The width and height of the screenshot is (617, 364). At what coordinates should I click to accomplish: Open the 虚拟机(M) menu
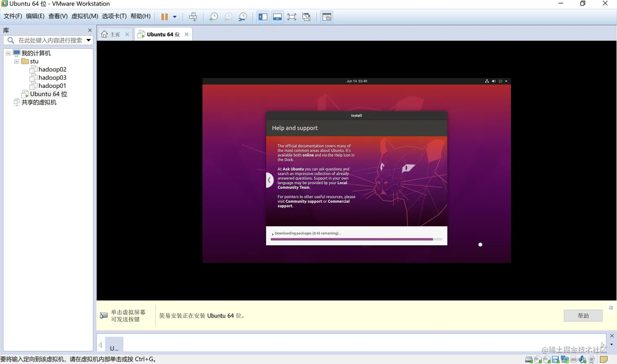click(x=85, y=16)
